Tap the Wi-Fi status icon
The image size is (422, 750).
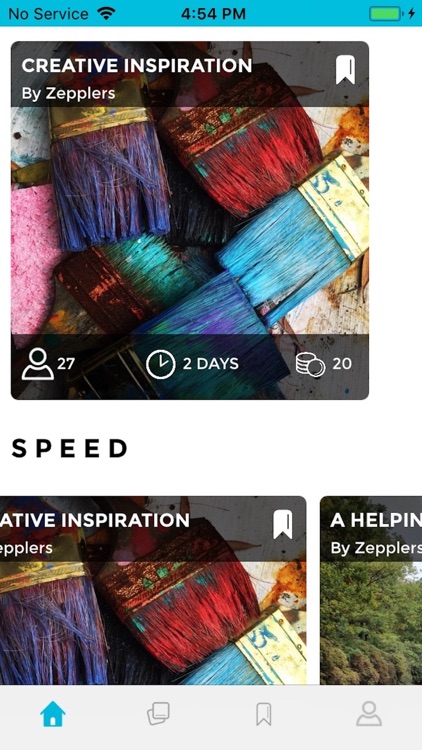pos(106,13)
